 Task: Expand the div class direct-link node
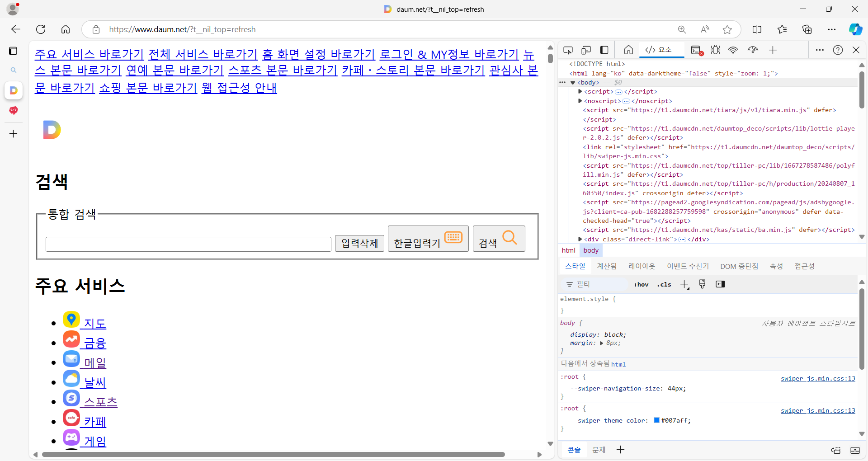[x=580, y=239]
